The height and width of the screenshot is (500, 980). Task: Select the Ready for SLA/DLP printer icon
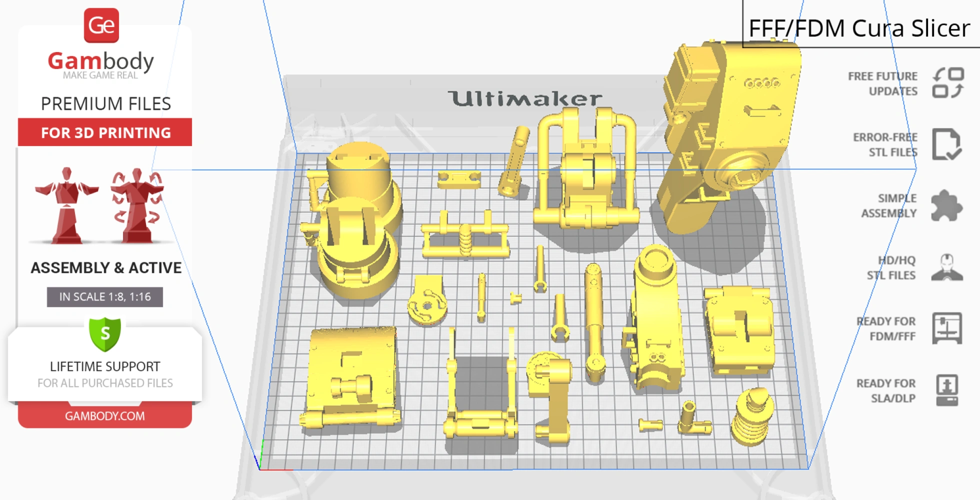tap(946, 390)
